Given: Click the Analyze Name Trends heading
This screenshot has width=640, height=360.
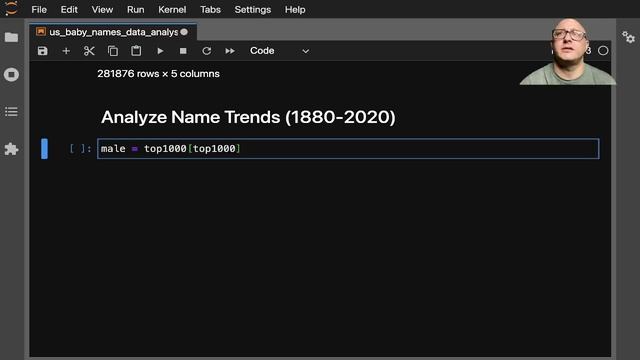Looking at the screenshot, I should click(x=248, y=117).
